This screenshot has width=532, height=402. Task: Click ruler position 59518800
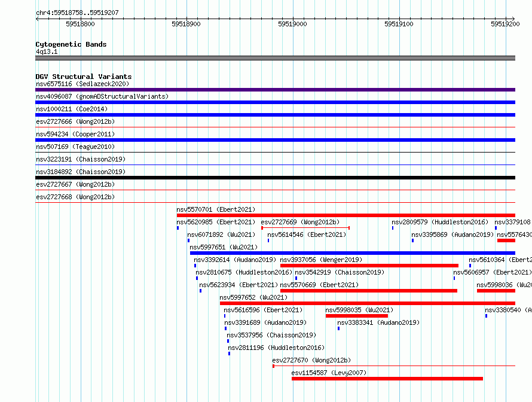[81, 24]
